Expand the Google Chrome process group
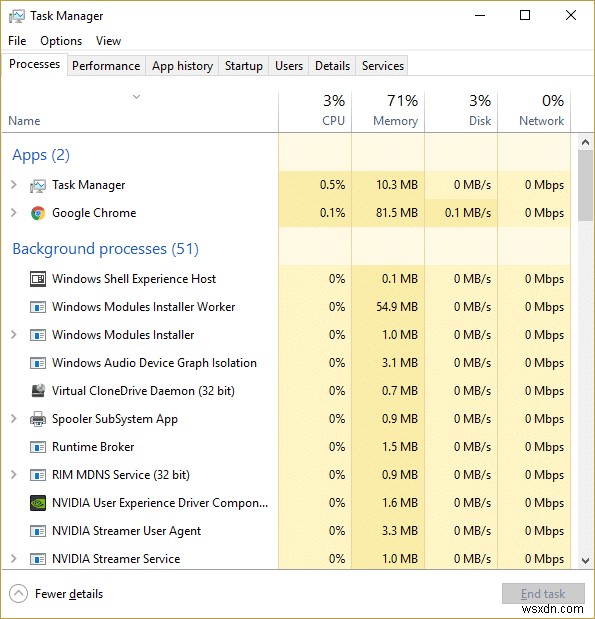This screenshot has width=595, height=619. [x=14, y=213]
